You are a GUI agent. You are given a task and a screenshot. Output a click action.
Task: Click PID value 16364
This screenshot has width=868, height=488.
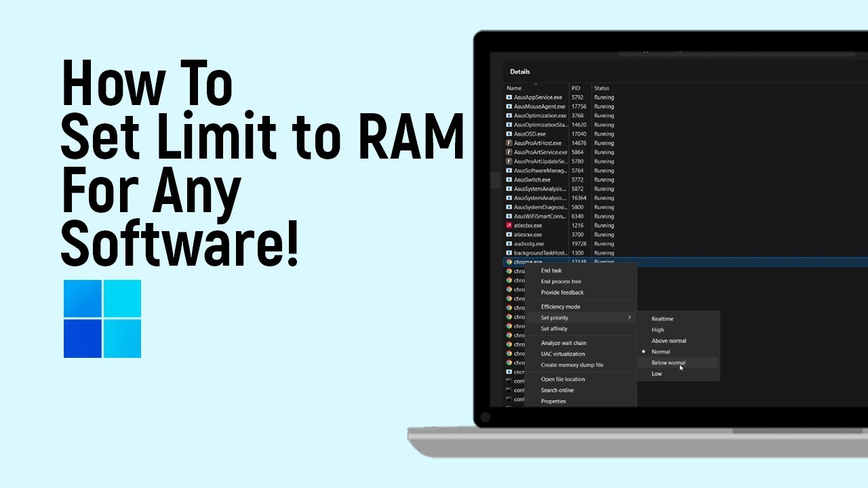point(578,198)
